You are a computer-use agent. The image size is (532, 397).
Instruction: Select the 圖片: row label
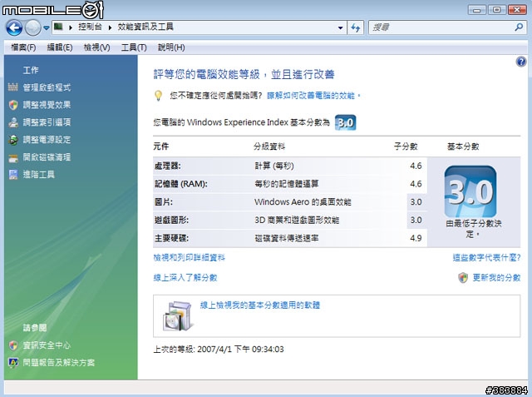click(x=164, y=202)
